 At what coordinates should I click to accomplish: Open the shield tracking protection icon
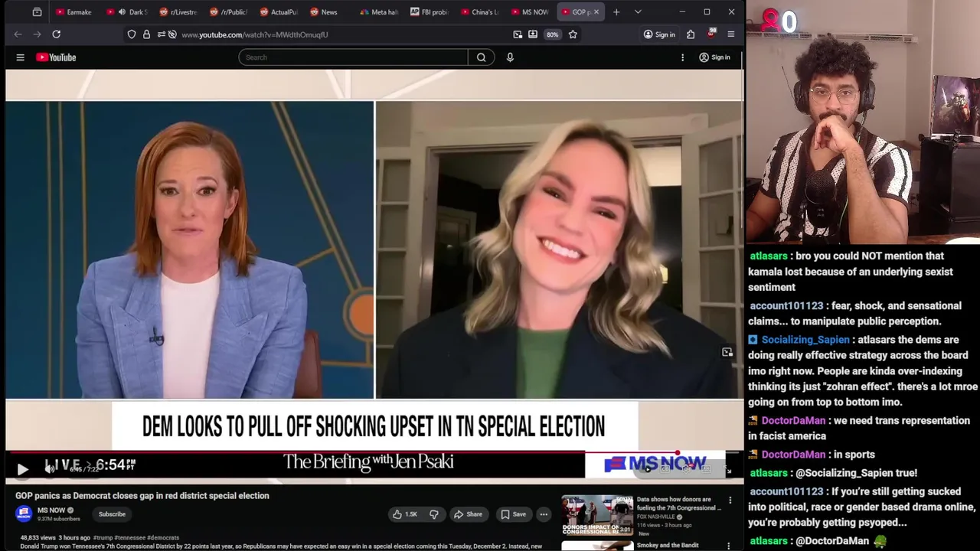point(132,34)
